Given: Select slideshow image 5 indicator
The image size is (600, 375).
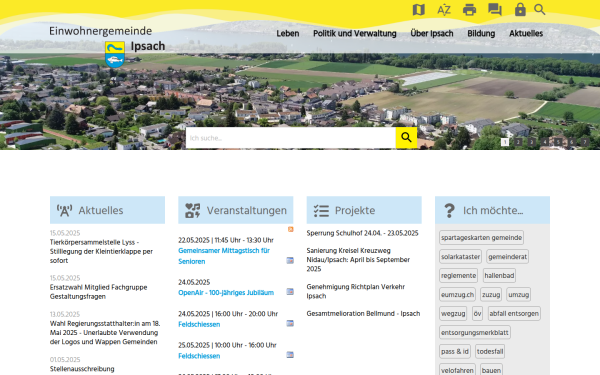Looking at the screenshot, I should click(x=558, y=142).
